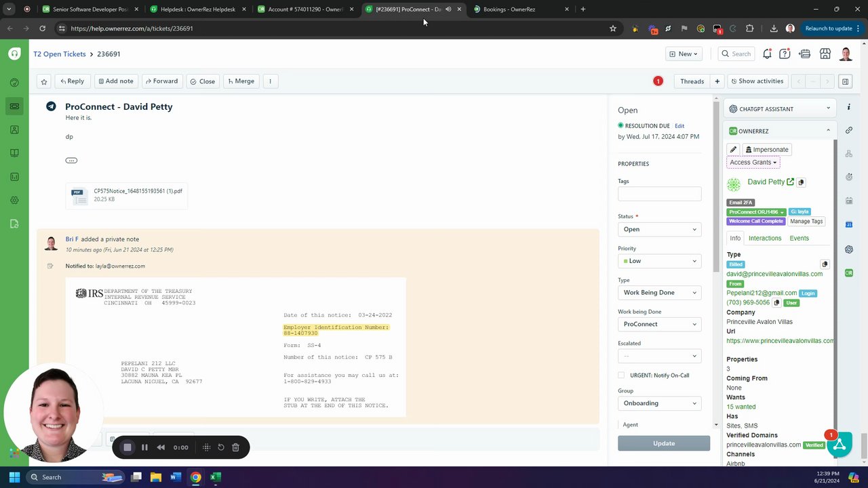Screen dimensions: 868x488
Task: Open the New dropdown button
Action: point(683,54)
